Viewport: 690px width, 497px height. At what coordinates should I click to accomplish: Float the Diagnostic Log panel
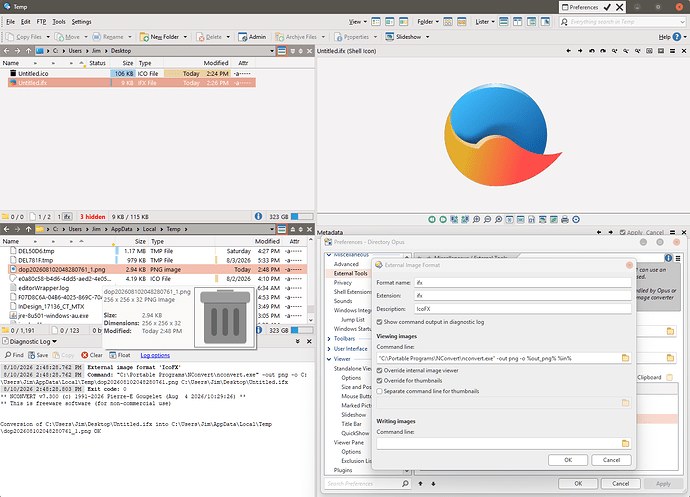click(120, 355)
